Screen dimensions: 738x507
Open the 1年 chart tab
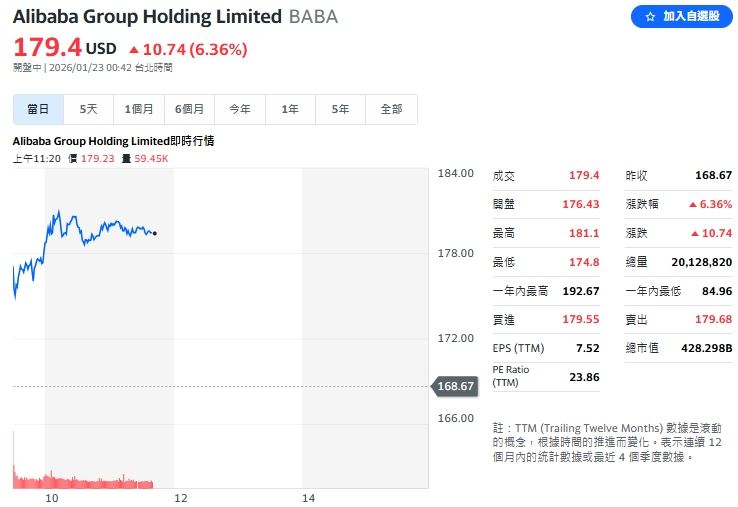pos(290,109)
